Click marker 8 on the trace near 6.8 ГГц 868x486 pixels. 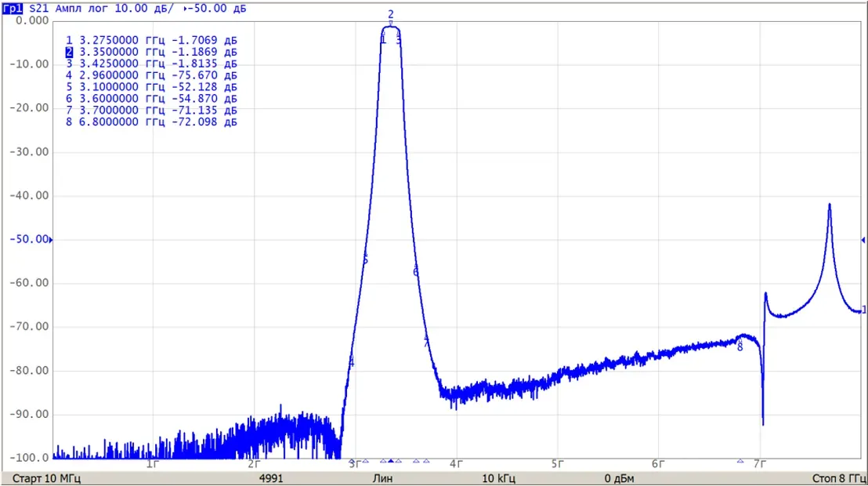[740, 344]
